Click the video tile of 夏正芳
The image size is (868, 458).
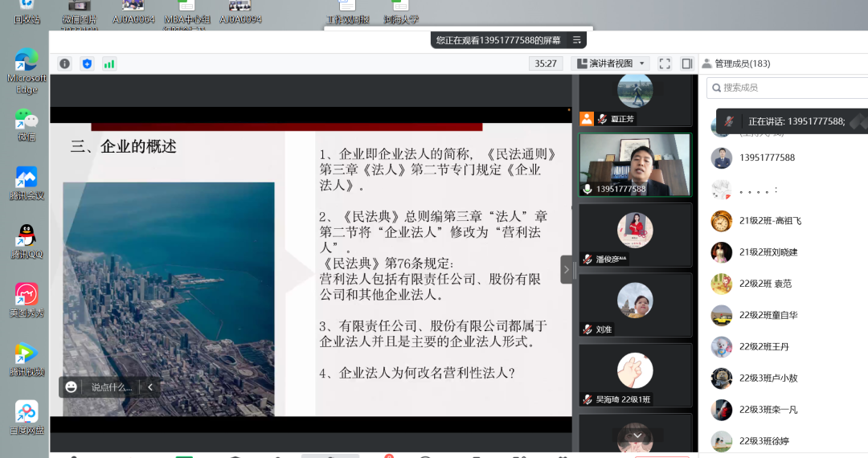635,100
